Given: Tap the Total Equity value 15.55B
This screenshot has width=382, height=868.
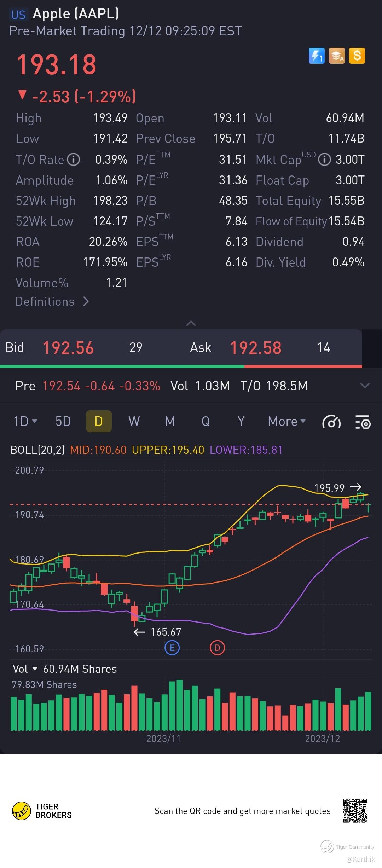Looking at the screenshot, I should (x=346, y=201).
